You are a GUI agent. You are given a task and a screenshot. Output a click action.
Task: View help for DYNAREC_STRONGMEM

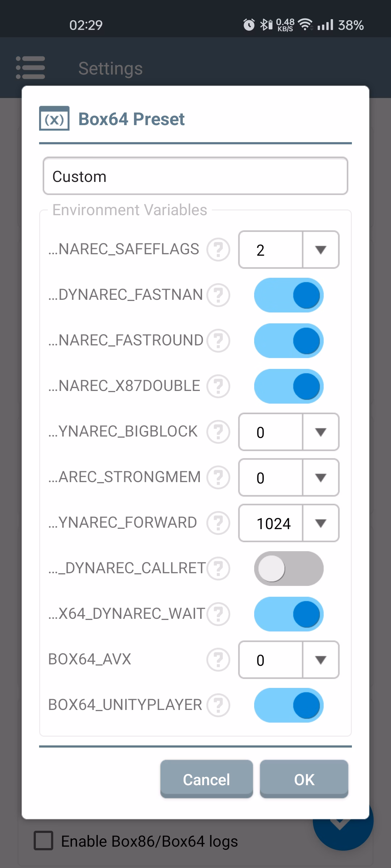tap(218, 477)
